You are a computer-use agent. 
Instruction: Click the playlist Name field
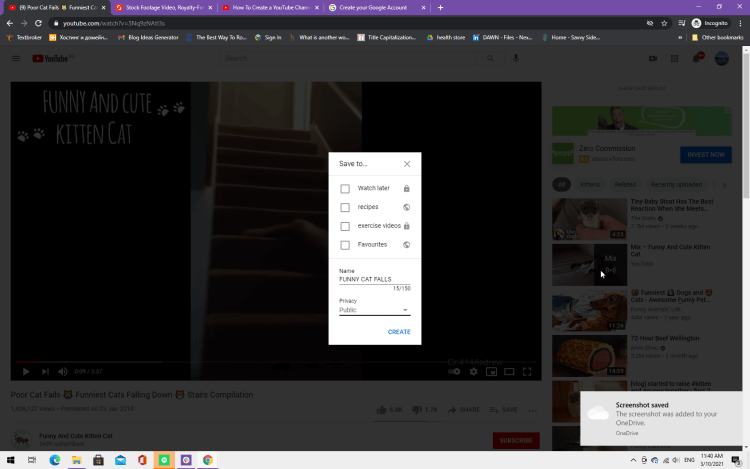click(375, 279)
